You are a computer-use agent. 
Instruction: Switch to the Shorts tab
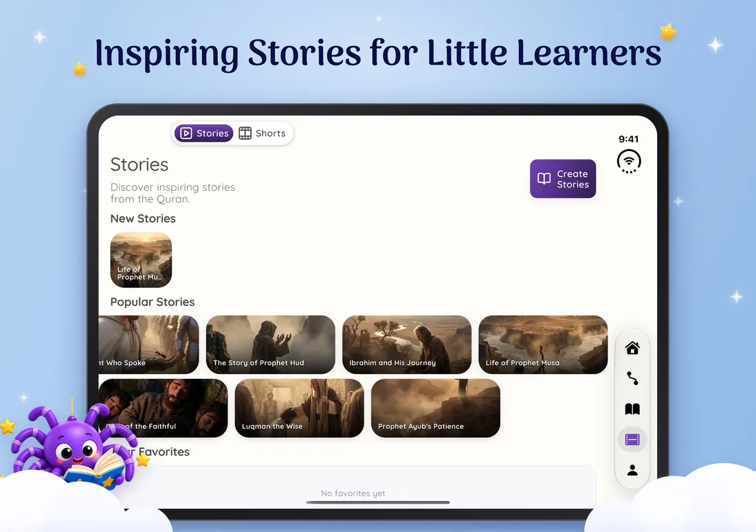(x=263, y=133)
